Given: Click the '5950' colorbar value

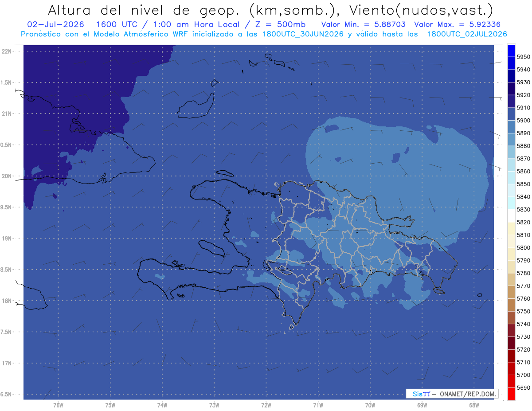Looking at the screenshot, I should (x=524, y=57).
